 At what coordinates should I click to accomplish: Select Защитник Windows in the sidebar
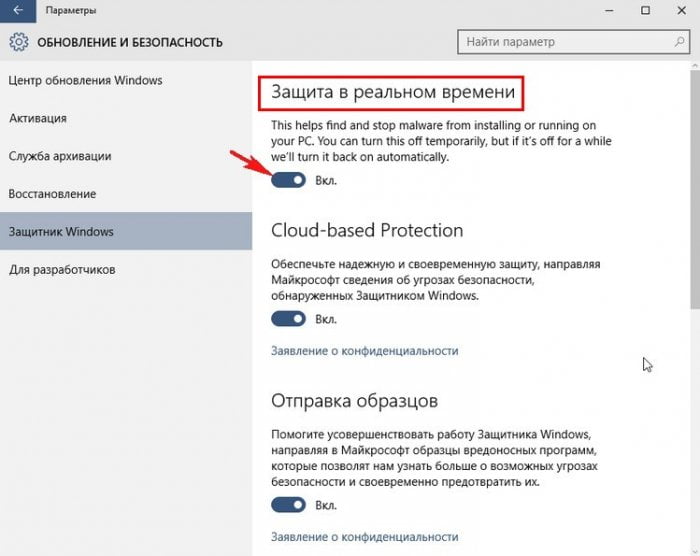tap(62, 232)
